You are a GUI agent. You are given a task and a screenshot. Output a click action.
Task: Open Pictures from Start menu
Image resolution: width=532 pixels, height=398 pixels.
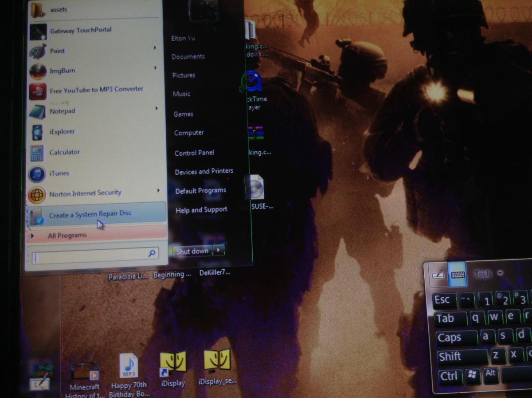184,75
